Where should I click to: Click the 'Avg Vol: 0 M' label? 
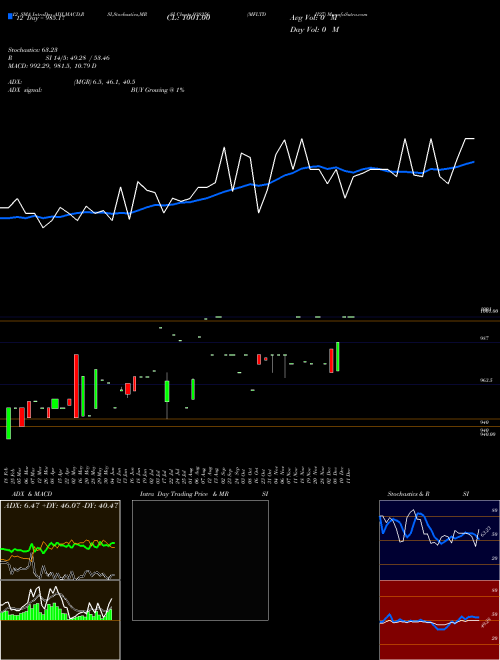[314, 18]
